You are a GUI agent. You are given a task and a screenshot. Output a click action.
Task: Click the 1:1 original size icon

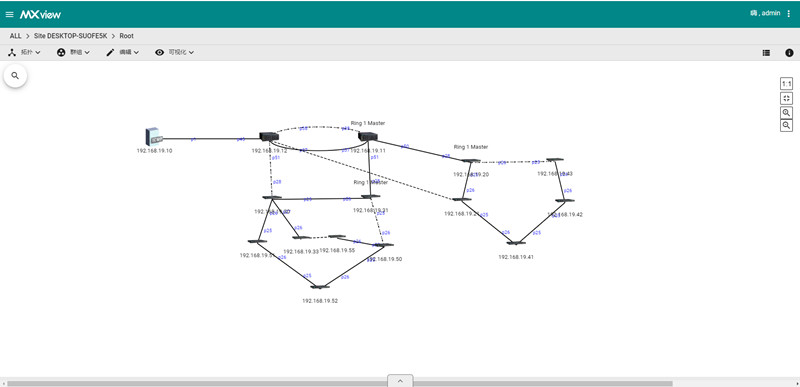tap(786, 84)
